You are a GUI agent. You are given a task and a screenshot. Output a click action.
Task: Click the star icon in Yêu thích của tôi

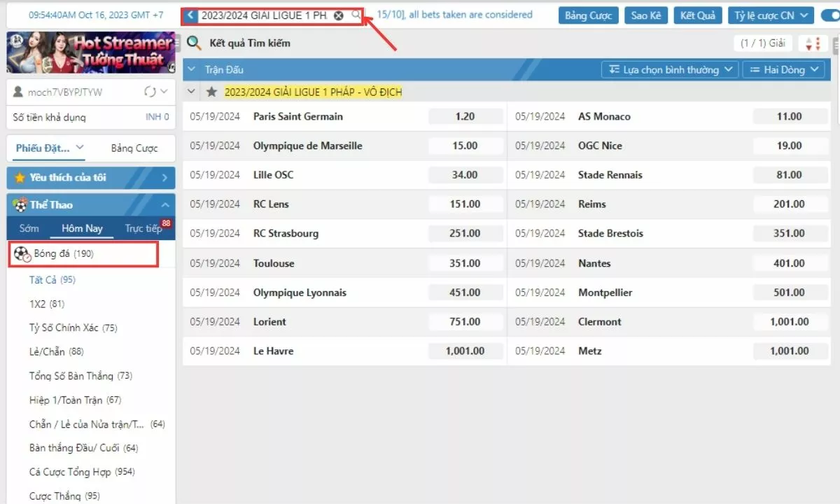20,178
